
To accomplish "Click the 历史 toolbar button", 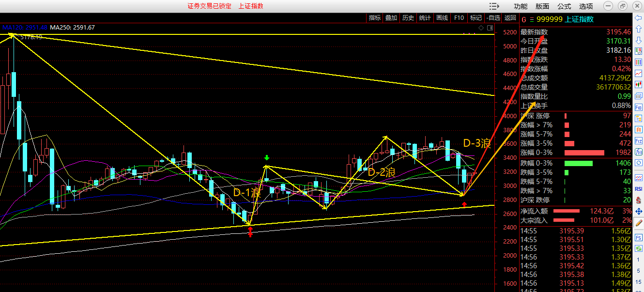I will [x=408, y=18].
